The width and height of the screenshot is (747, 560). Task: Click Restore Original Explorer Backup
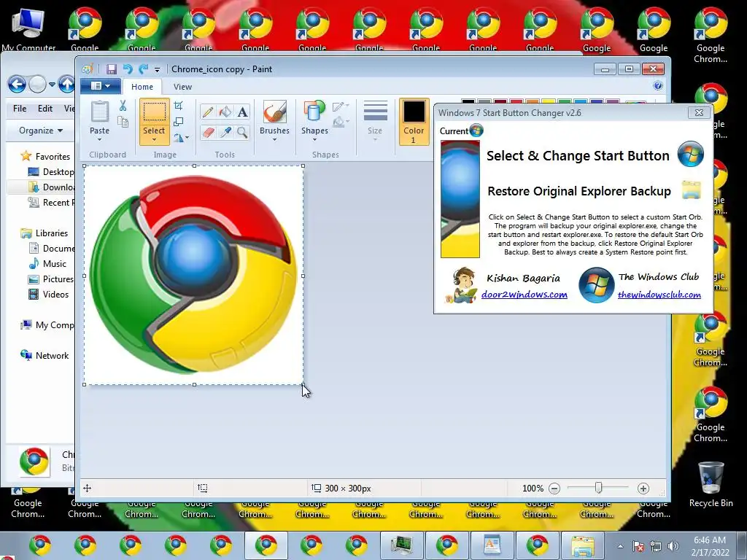pos(579,191)
